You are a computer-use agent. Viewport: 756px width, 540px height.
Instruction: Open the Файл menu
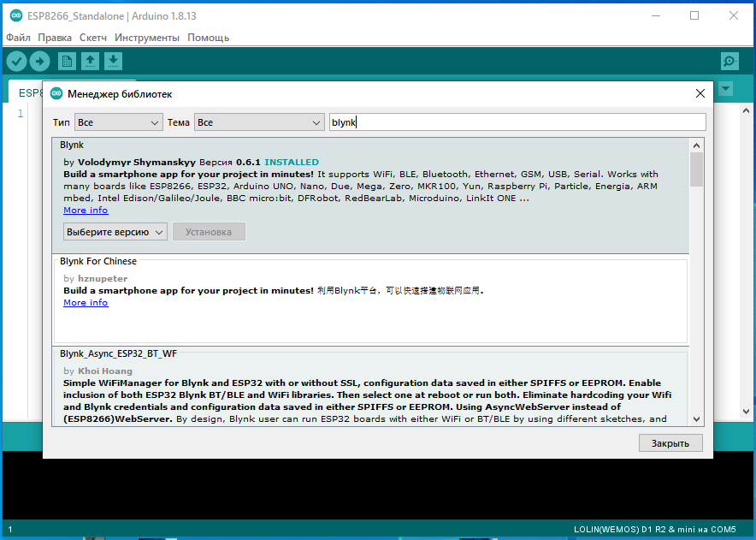tap(18, 38)
